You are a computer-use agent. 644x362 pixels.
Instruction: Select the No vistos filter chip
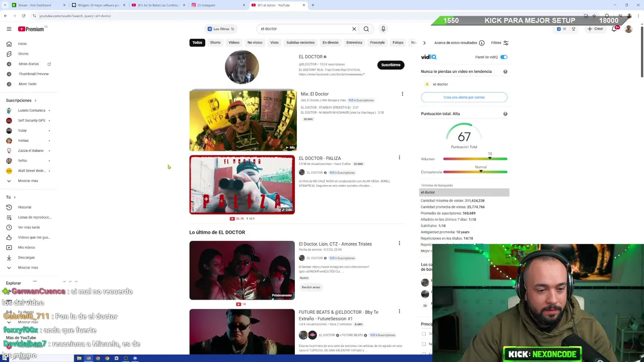click(x=255, y=43)
